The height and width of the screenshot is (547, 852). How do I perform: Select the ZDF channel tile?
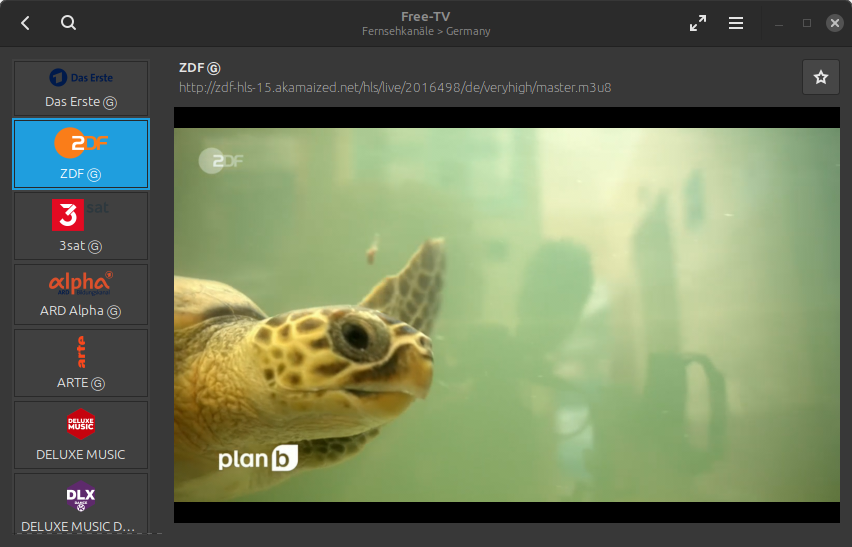point(81,154)
